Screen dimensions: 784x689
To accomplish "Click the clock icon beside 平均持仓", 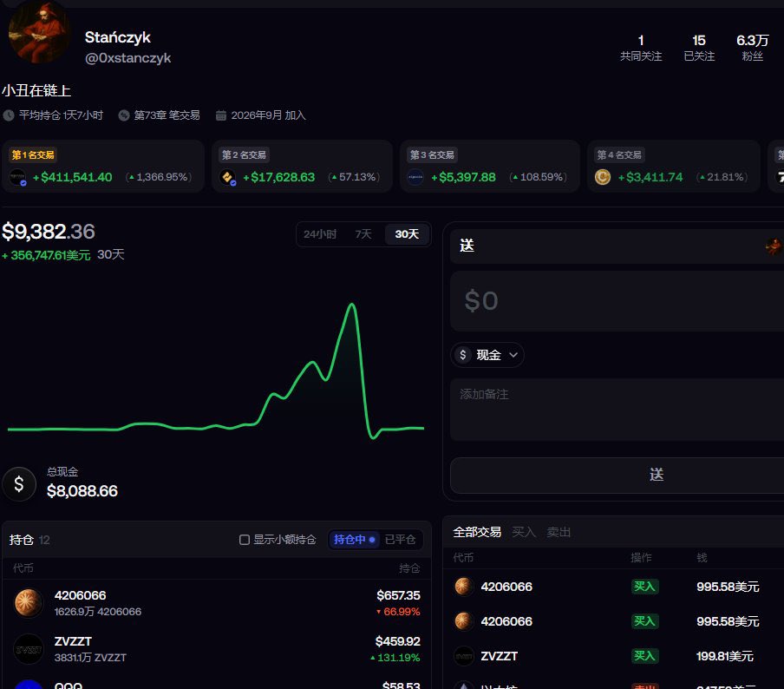I will 9,115.
